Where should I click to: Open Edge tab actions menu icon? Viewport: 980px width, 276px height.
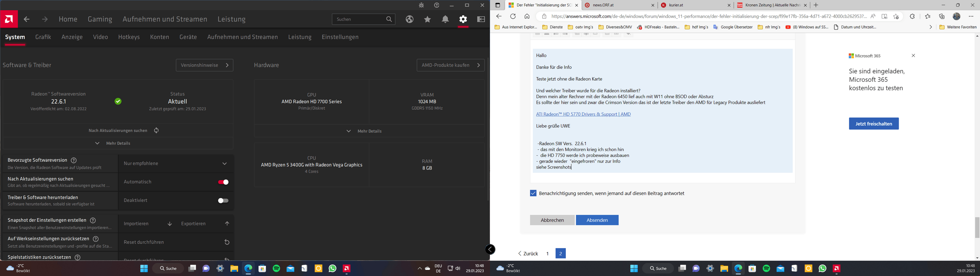pyautogui.click(x=498, y=5)
